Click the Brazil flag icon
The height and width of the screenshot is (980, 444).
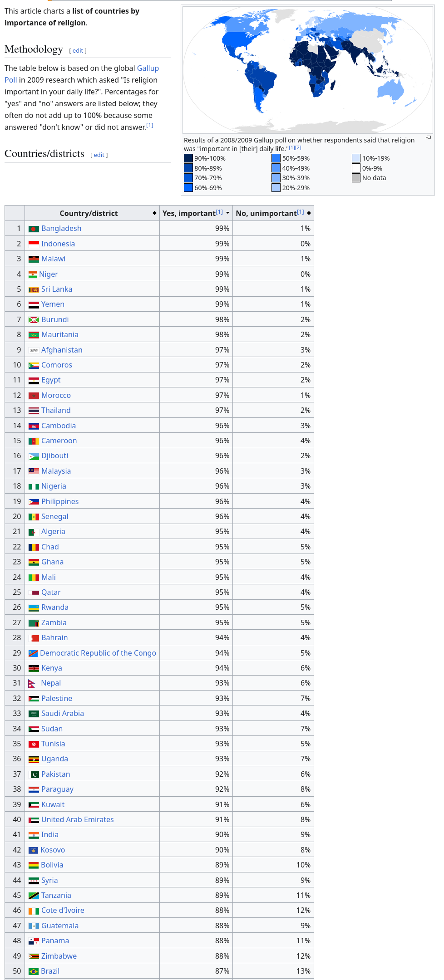pyautogui.click(x=34, y=971)
